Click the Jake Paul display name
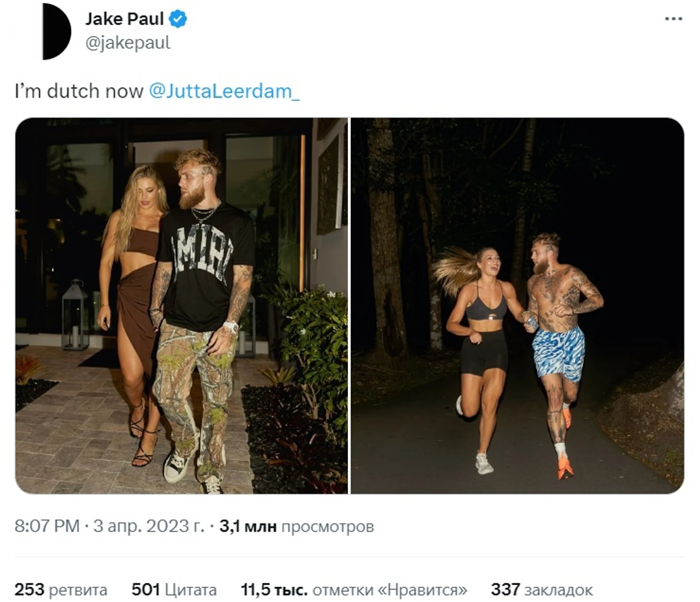The width and height of the screenshot is (700, 602). [125, 19]
